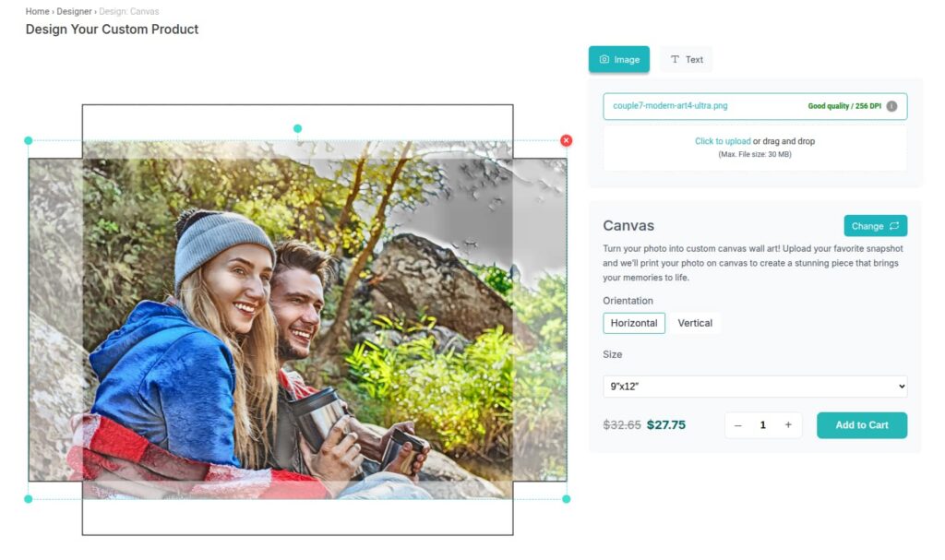Click the bottom-left resize handle
945x560 pixels.
[29, 499]
